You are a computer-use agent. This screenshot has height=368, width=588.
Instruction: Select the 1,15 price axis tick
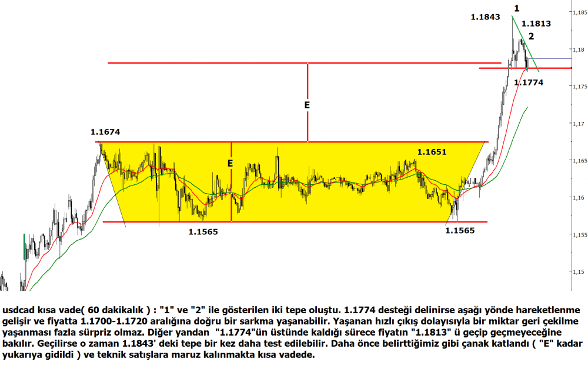click(578, 271)
